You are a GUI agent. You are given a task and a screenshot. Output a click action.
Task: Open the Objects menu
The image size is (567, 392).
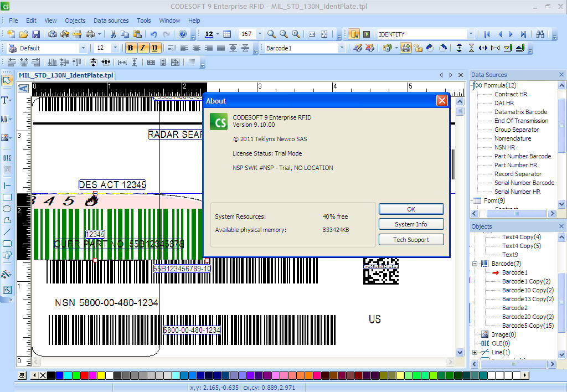tap(75, 20)
